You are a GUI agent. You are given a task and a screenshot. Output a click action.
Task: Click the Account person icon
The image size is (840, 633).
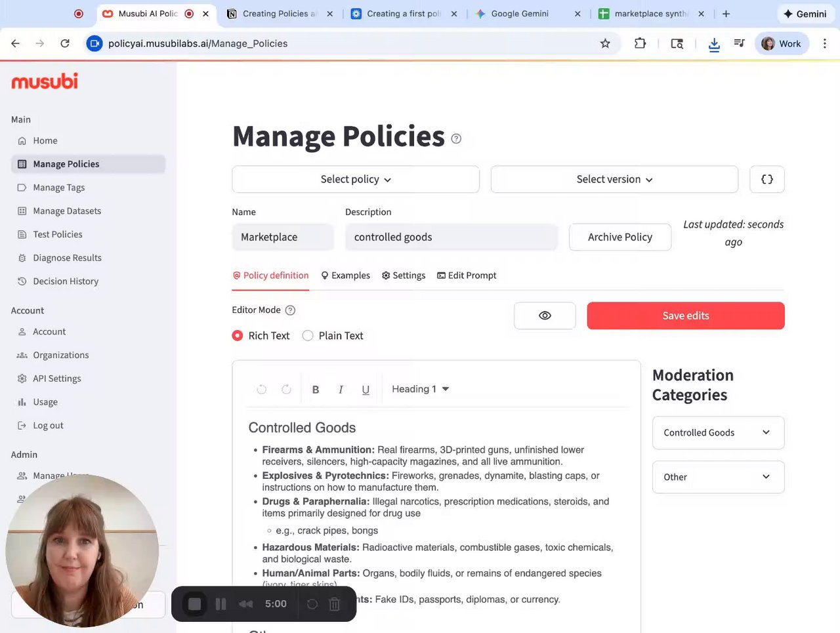point(22,332)
